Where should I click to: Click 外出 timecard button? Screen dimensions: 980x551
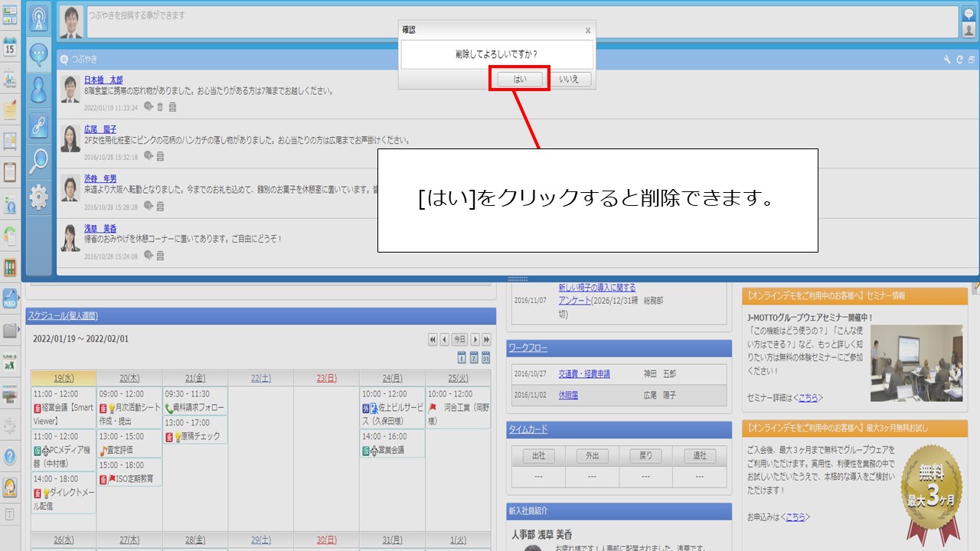click(x=592, y=456)
